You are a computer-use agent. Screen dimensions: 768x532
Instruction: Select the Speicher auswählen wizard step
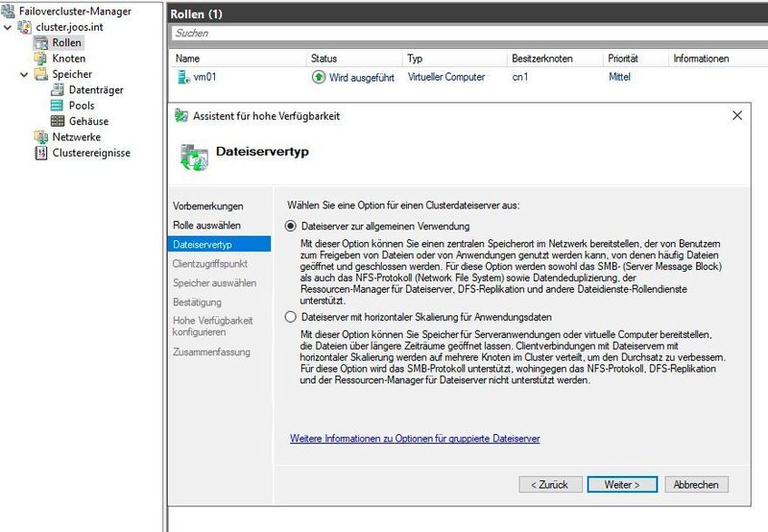(x=214, y=282)
